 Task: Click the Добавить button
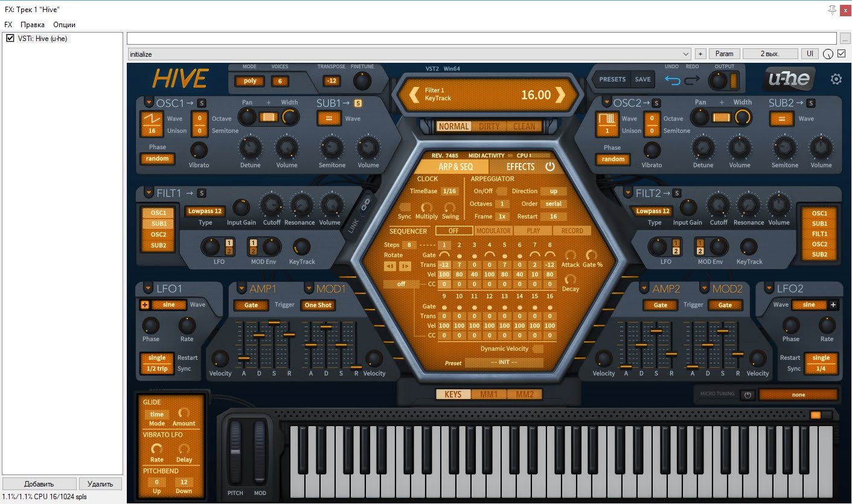tap(39, 483)
